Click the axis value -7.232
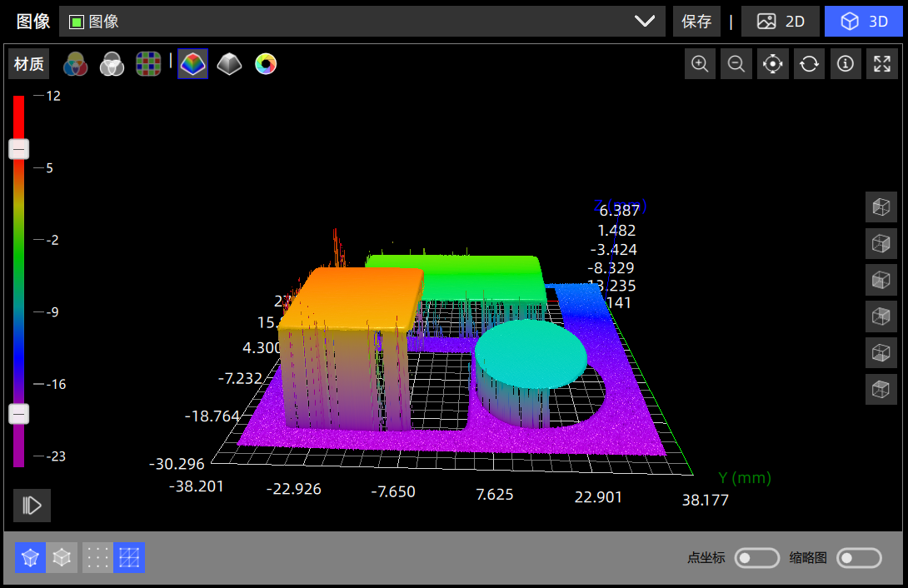Screen dimensions: 908x588 tap(240, 378)
